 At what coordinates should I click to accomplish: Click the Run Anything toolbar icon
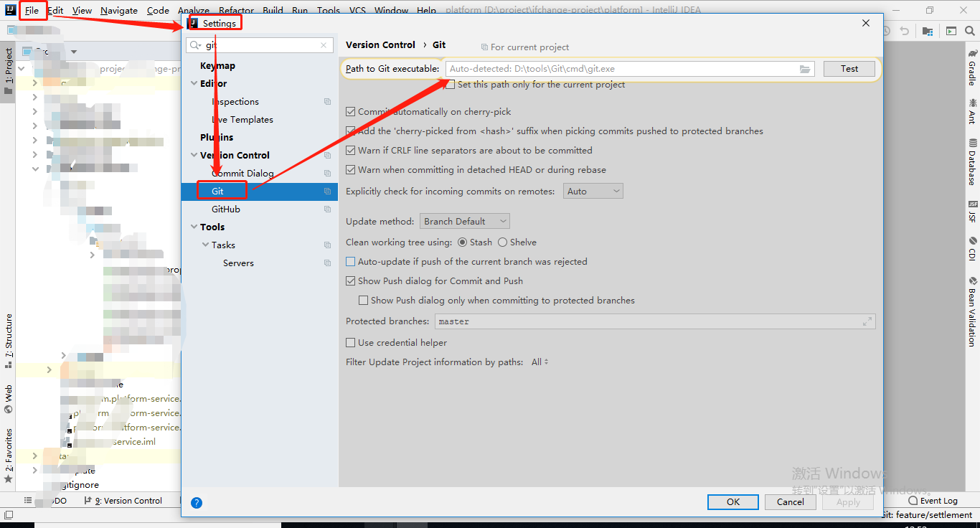pos(951,31)
